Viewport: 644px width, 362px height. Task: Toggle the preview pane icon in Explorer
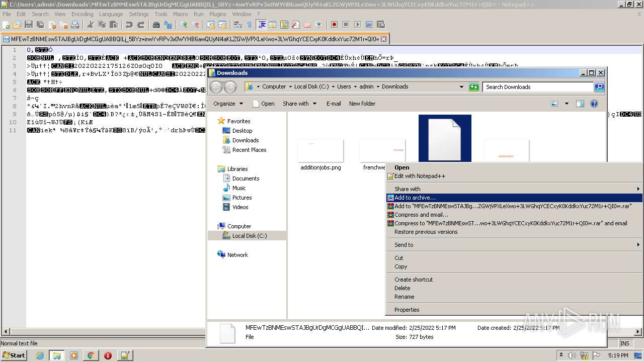(x=580, y=104)
